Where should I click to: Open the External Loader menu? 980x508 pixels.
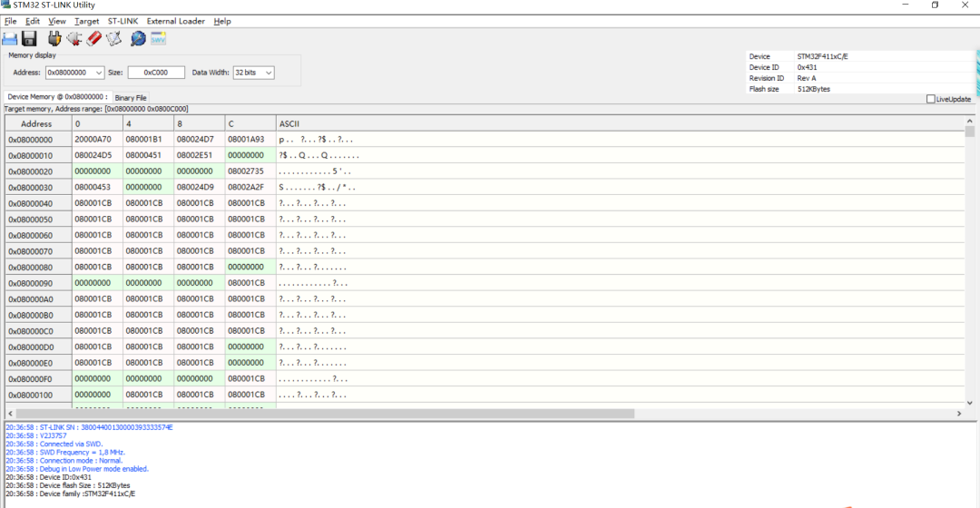pyautogui.click(x=176, y=21)
